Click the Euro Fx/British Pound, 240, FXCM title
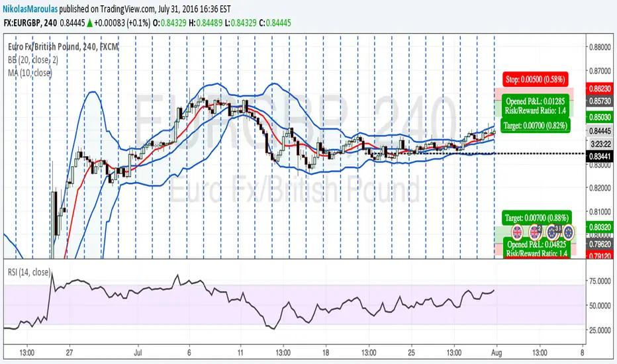617x364 pixels. (63, 47)
